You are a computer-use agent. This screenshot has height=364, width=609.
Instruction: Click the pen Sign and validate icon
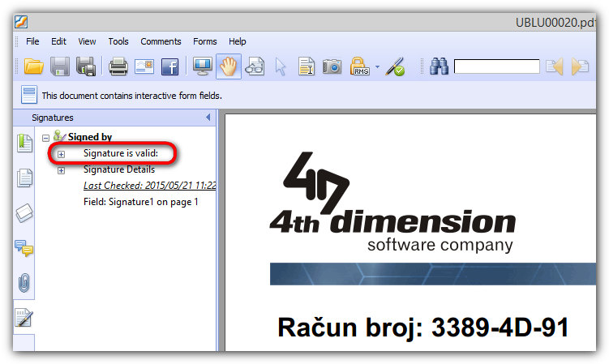point(396,66)
